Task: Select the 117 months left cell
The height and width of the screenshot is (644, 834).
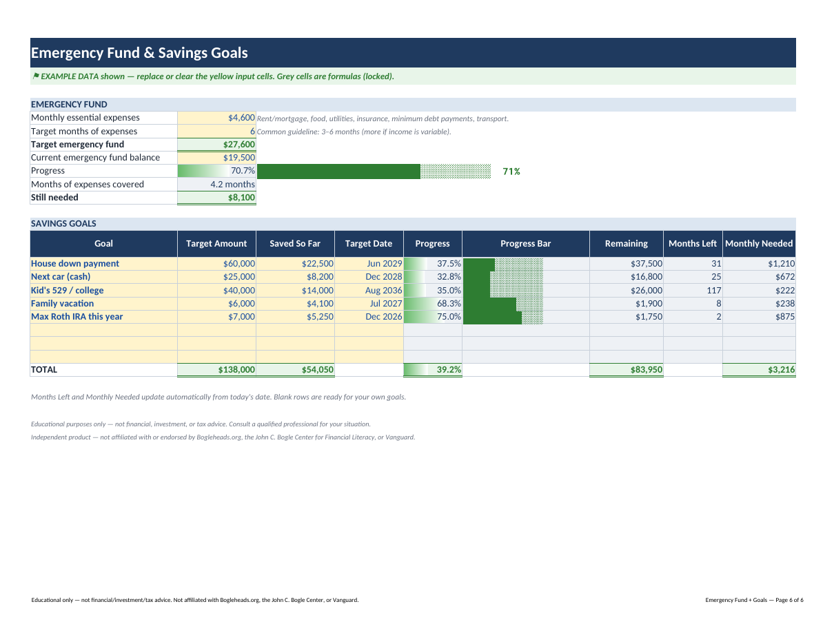Action: [x=693, y=290]
